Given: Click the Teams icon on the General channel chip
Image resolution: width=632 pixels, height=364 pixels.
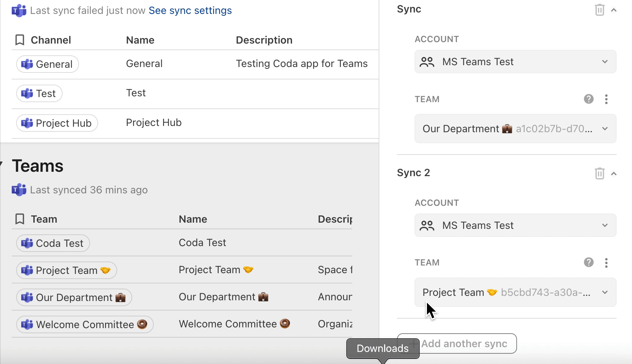Looking at the screenshot, I should point(27,64).
